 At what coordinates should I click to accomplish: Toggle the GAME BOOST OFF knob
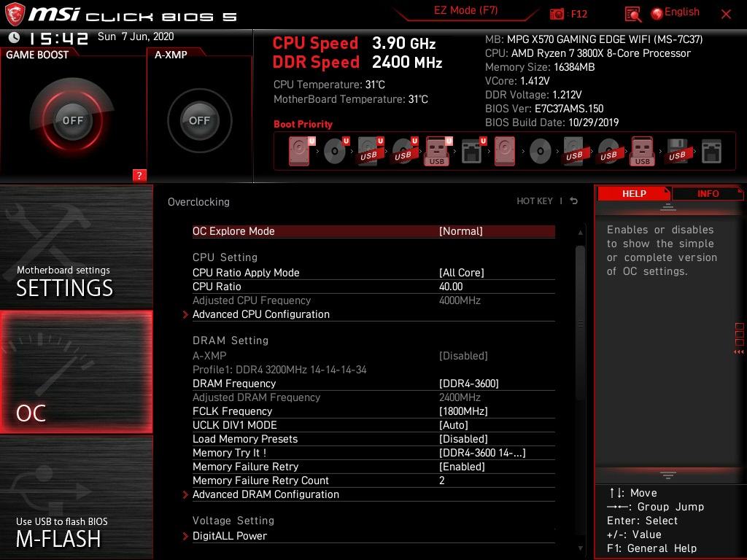pos(72,120)
